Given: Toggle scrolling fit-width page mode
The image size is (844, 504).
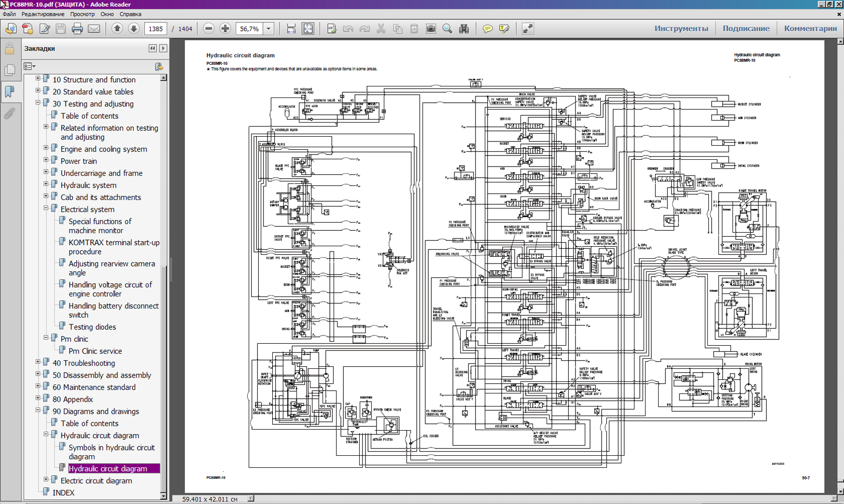Looking at the screenshot, I should tap(291, 29).
